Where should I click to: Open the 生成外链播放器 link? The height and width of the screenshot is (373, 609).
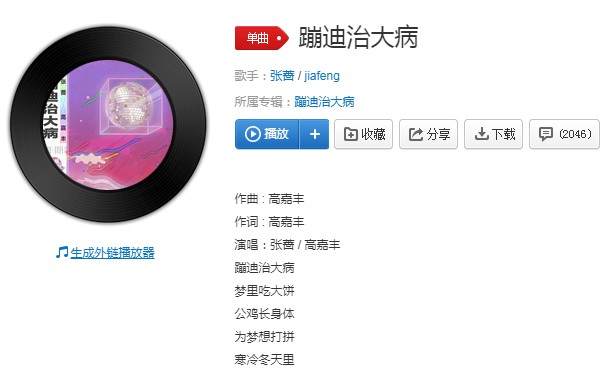tap(112, 253)
